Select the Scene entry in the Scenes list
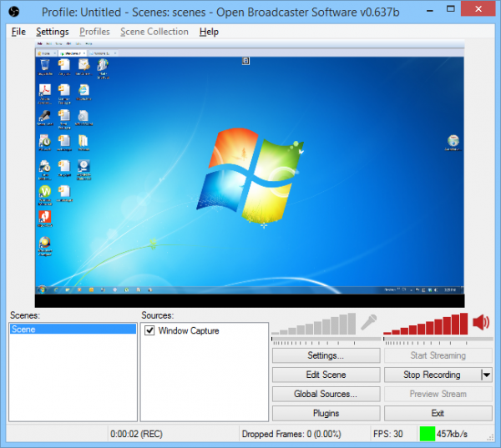 click(x=72, y=330)
